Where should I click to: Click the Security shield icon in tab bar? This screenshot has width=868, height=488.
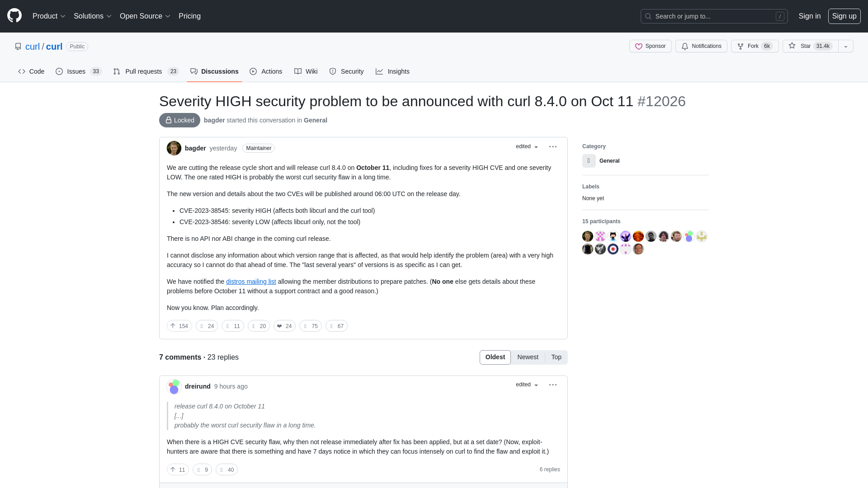point(332,71)
